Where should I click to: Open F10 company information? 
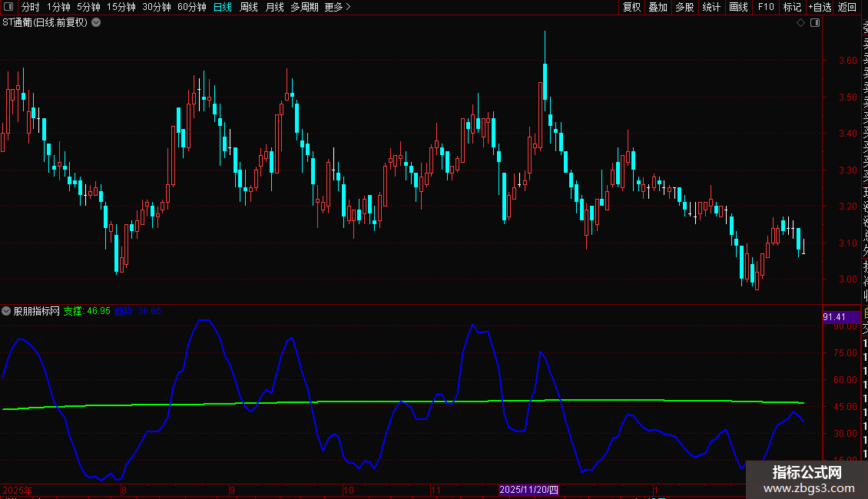coord(766,7)
